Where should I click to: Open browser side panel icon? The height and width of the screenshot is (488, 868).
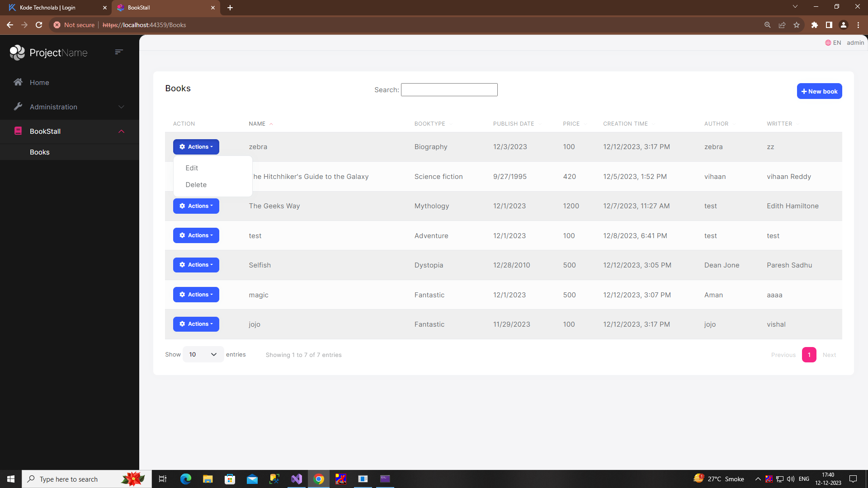pyautogui.click(x=829, y=25)
